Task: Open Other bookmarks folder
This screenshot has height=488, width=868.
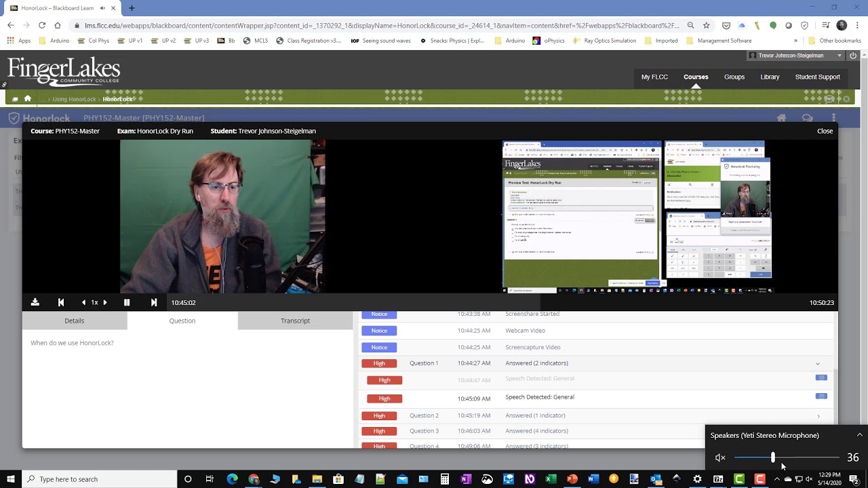Action: pos(834,41)
